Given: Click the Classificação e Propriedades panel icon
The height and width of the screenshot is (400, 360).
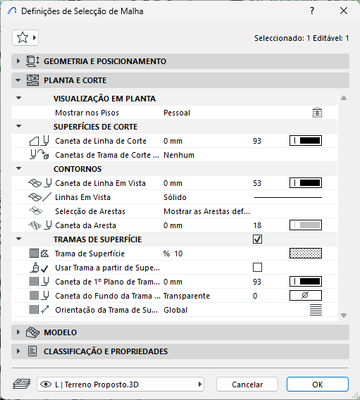Looking at the screenshot, I should click(32, 351).
